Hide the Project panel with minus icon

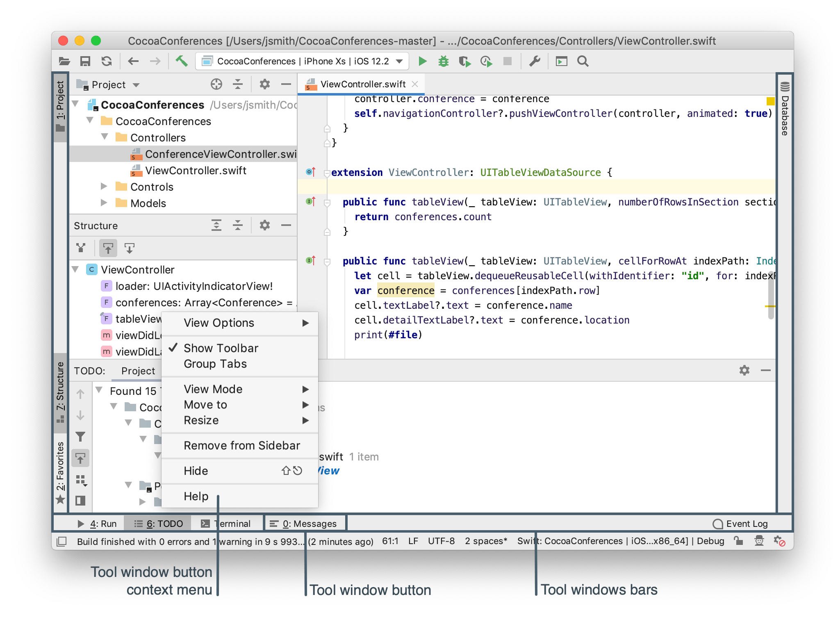pos(286,84)
